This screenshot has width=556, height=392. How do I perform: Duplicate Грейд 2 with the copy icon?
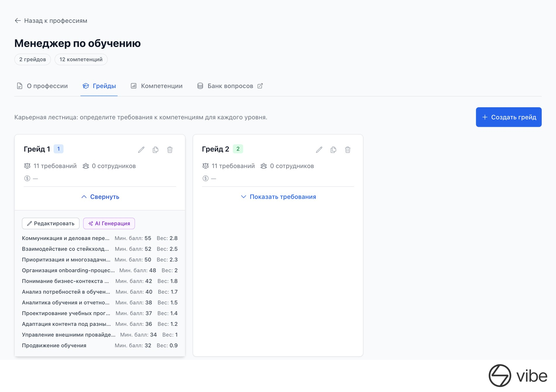point(333,150)
